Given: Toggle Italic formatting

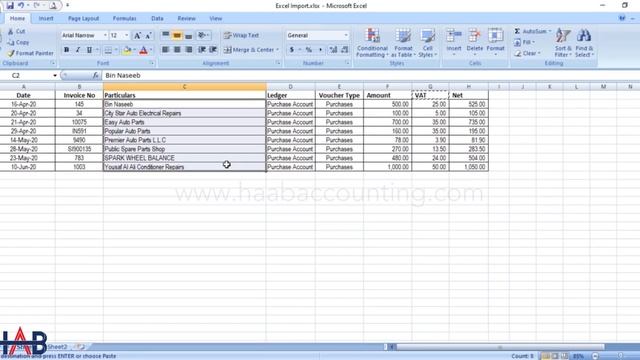Looking at the screenshot, I should [x=78, y=50].
